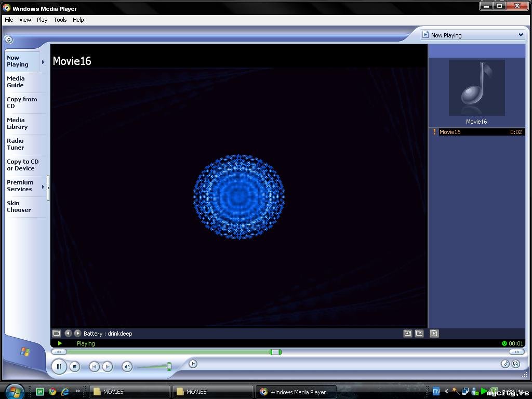The width and height of the screenshot is (532, 399).
Task: Launch Internet Explorer from quick launch
Action: tap(65, 392)
